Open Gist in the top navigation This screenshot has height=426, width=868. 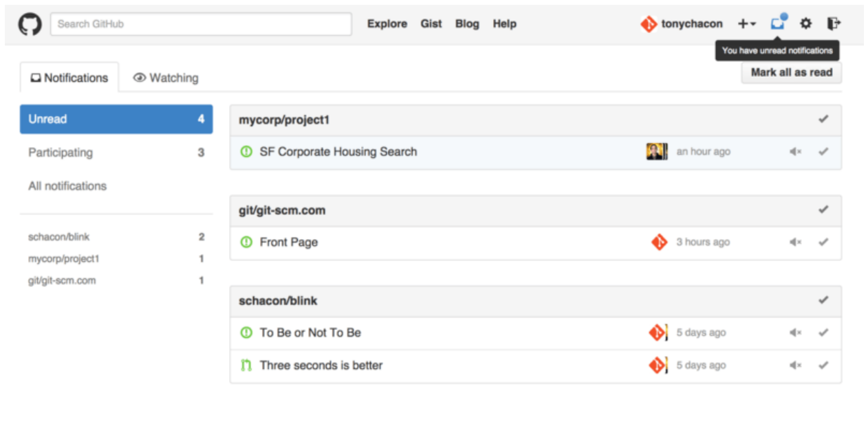click(x=431, y=24)
